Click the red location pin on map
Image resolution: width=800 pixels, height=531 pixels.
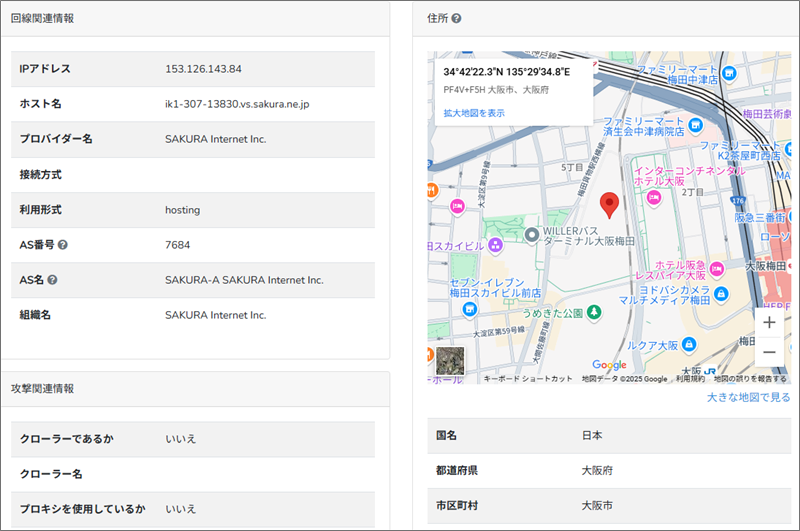pyautogui.click(x=609, y=205)
